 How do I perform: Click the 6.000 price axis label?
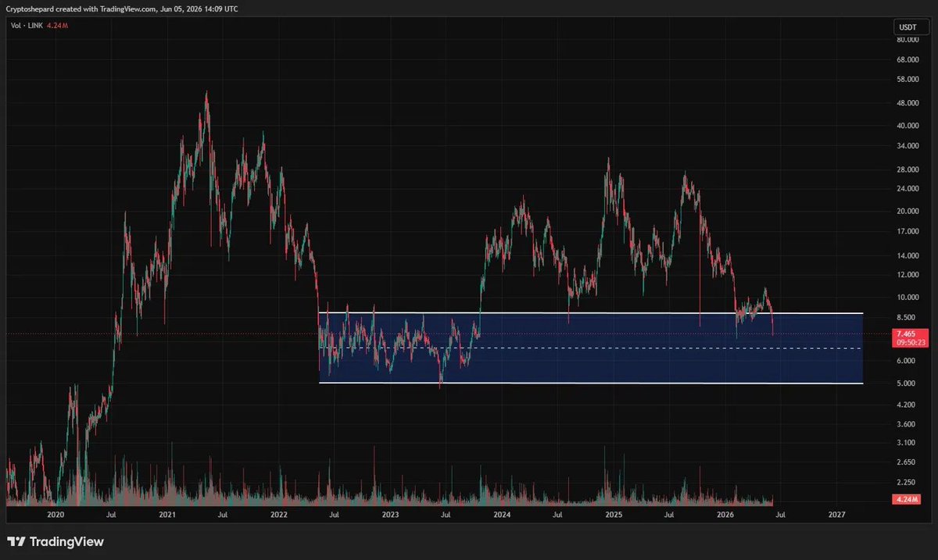[907, 361]
